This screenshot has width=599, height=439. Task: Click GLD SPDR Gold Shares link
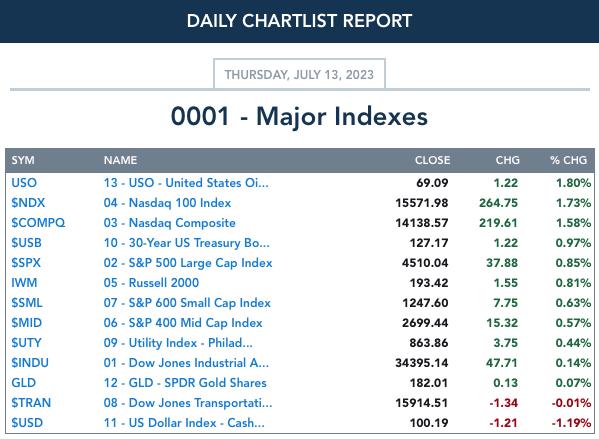tap(185, 383)
